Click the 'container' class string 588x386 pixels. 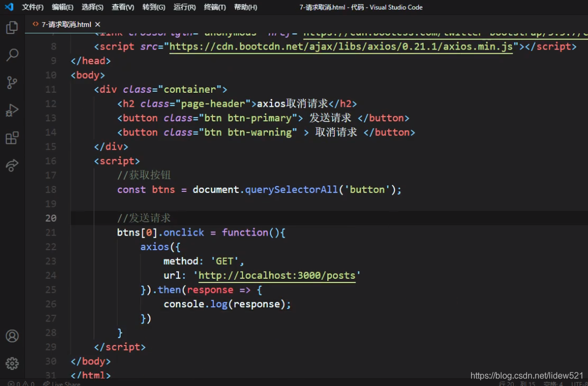pyautogui.click(x=190, y=89)
